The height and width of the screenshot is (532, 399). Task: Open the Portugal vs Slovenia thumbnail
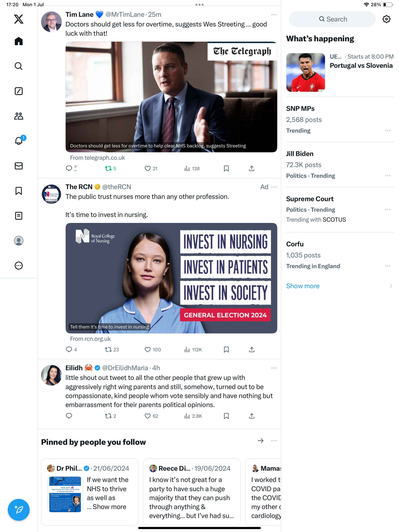tap(305, 72)
